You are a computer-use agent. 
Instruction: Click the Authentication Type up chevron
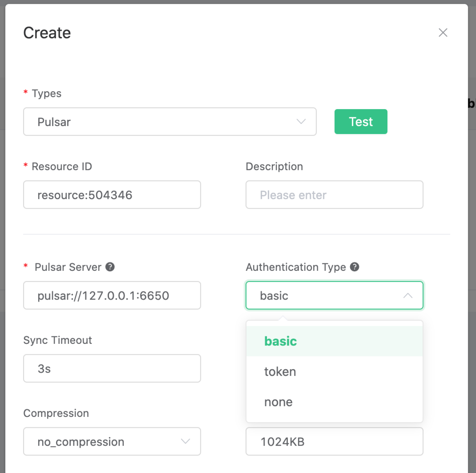[x=408, y=295]
